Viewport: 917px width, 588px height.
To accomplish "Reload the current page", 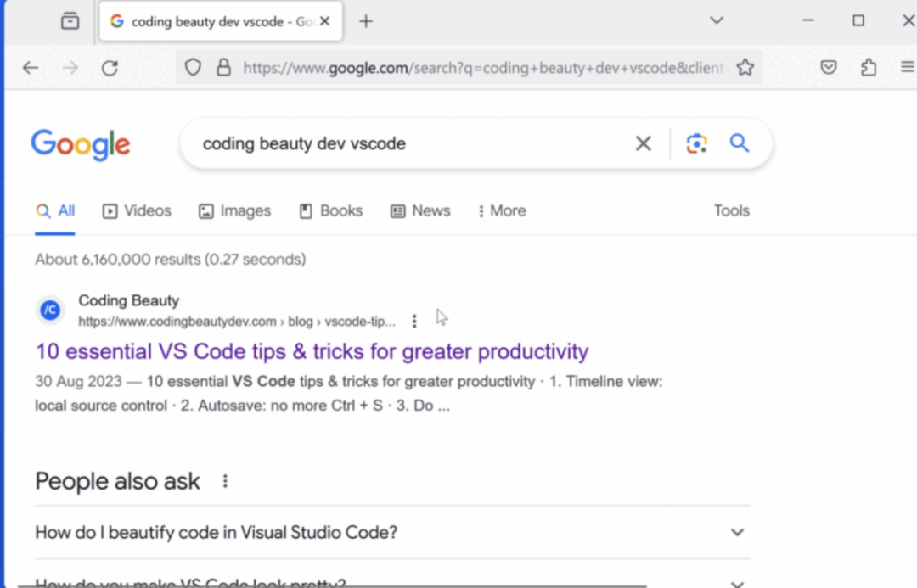I will pyautogui.click(x=110, y=68).
